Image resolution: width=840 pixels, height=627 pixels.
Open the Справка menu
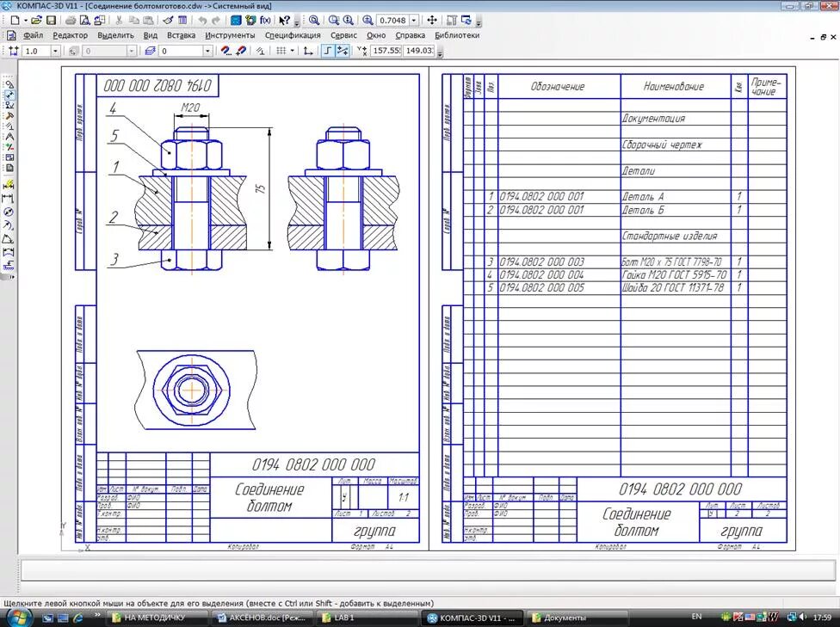(410, 35)
